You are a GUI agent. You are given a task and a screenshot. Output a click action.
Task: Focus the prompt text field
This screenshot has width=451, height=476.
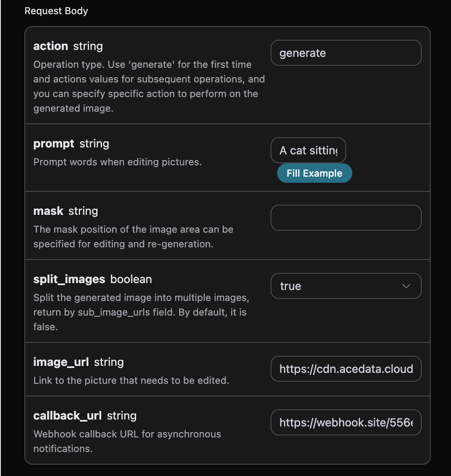pyautogui.click(x=308, y=150)
